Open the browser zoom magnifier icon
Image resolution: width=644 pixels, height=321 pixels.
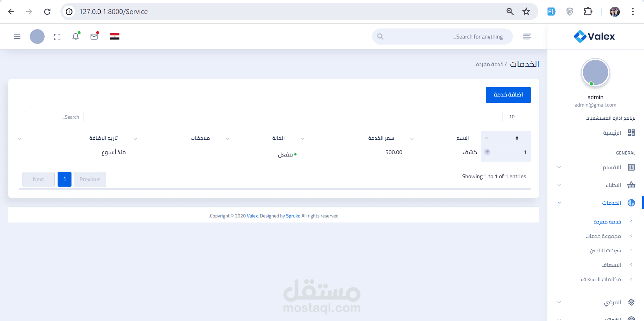510,12
